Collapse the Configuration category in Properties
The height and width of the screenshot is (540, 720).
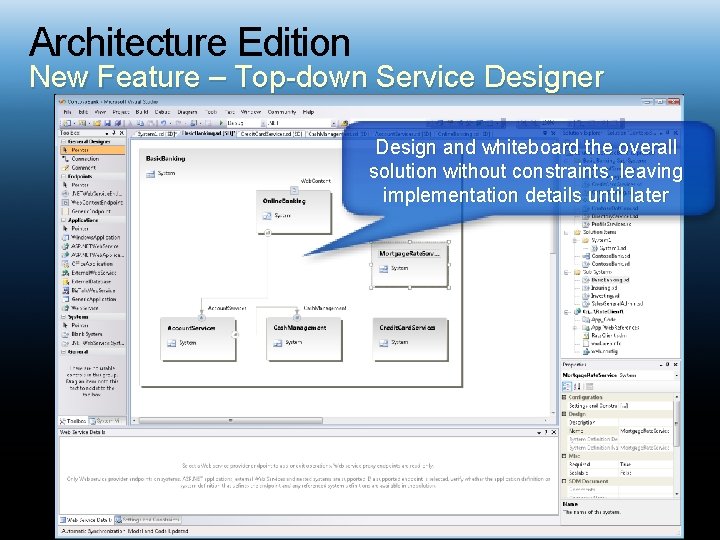[564, 397]
